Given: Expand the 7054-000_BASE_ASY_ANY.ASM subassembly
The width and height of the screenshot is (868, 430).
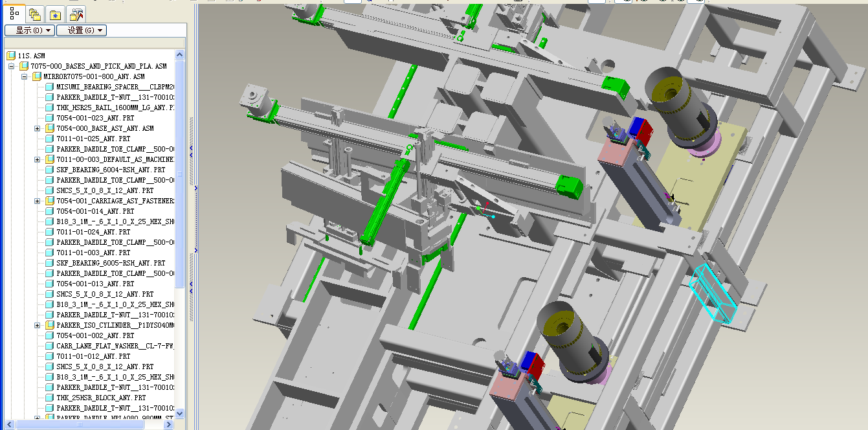Looking at the screenshot, I should (38, 128).
